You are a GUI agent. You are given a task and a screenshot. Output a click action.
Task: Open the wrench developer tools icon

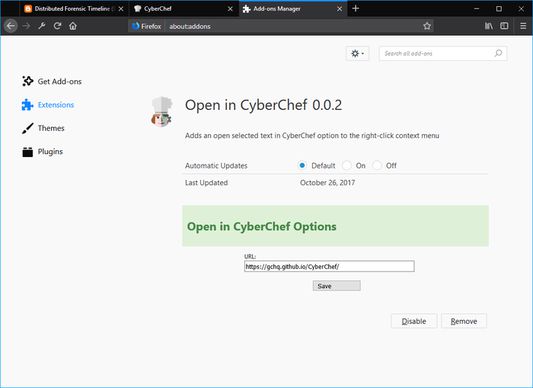[42, 26]
